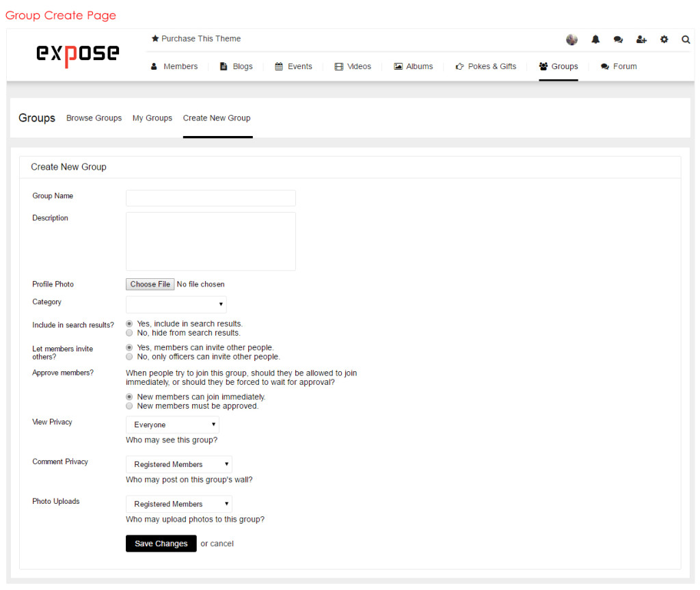The image size is (700, 590).
Task: Open the My Groups tab
Action: point(152,118)
